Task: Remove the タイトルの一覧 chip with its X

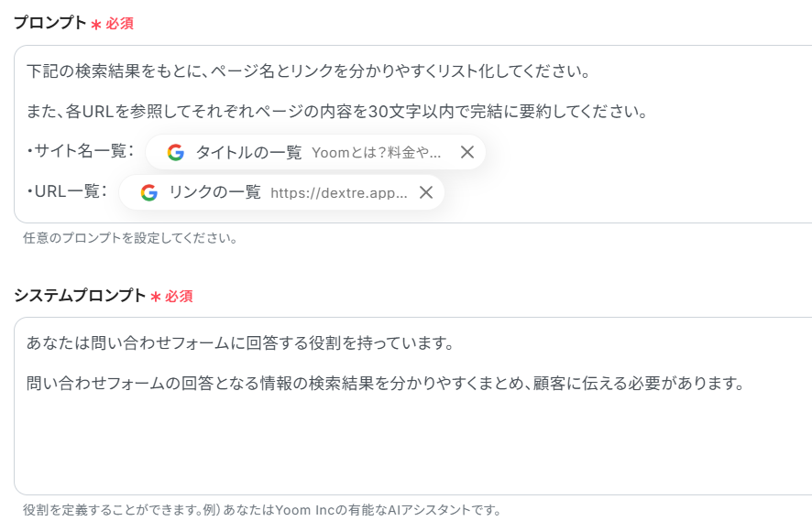Action: [x=466, y=153]
